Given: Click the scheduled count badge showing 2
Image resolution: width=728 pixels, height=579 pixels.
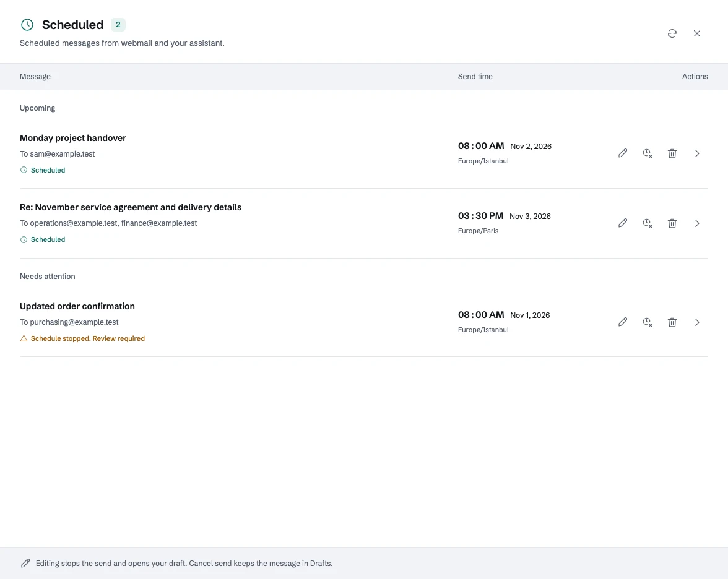Looking at the screenshot, I should [x=118, y=25].
